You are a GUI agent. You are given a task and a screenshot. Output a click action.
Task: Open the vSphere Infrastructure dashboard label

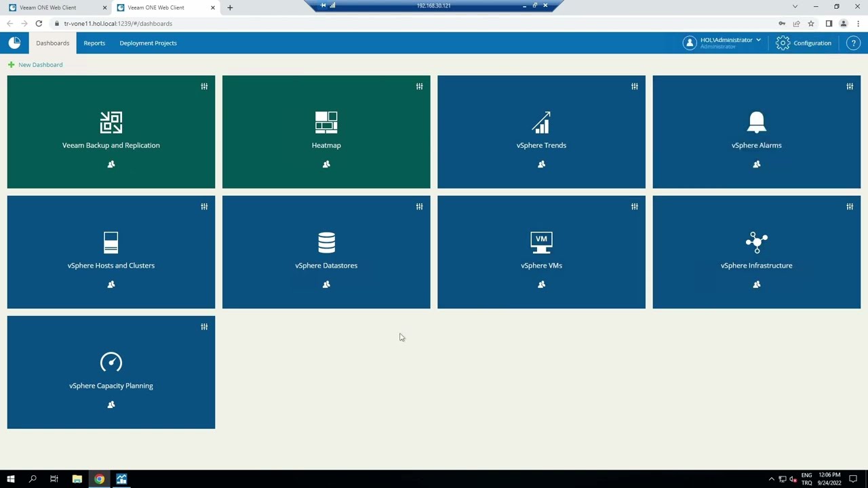[x=757, y=265]
